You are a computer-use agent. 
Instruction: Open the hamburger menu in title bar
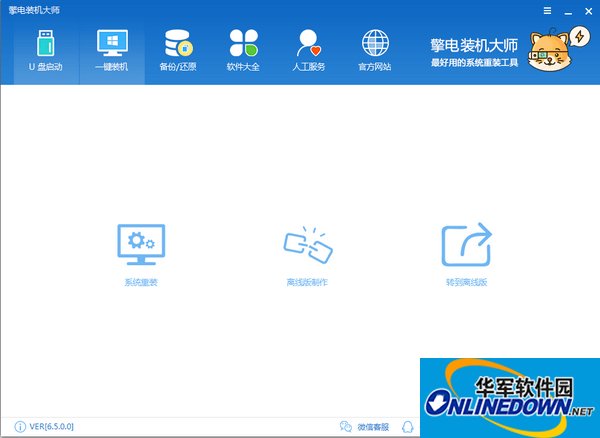(x=548, y=11)
